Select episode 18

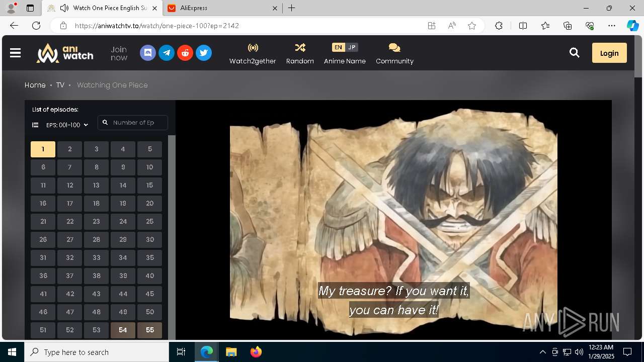(x=97, y=203)
